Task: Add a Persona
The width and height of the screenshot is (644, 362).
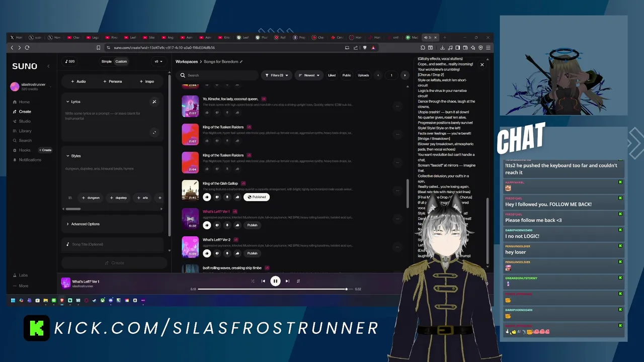Action: coord(112,81)
